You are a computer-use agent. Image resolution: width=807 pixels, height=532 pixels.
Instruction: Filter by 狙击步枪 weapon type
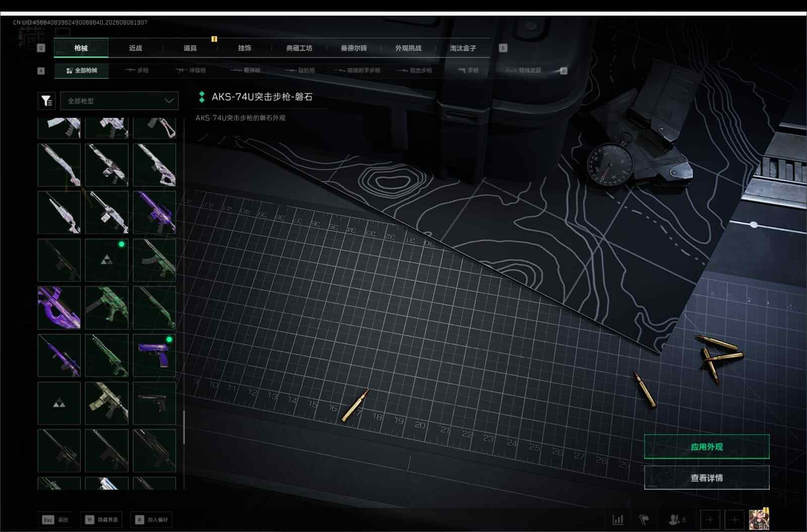pyautogui.click(x=414, y=71)
